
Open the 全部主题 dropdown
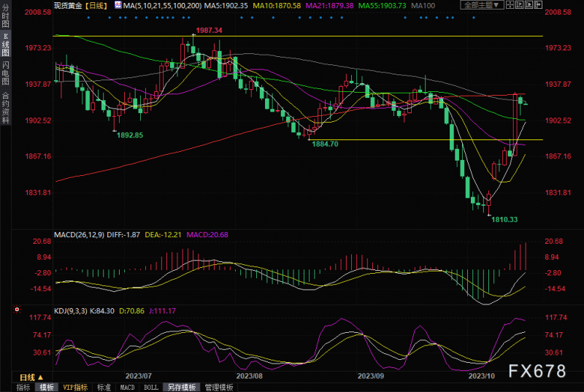coord(483,5)
